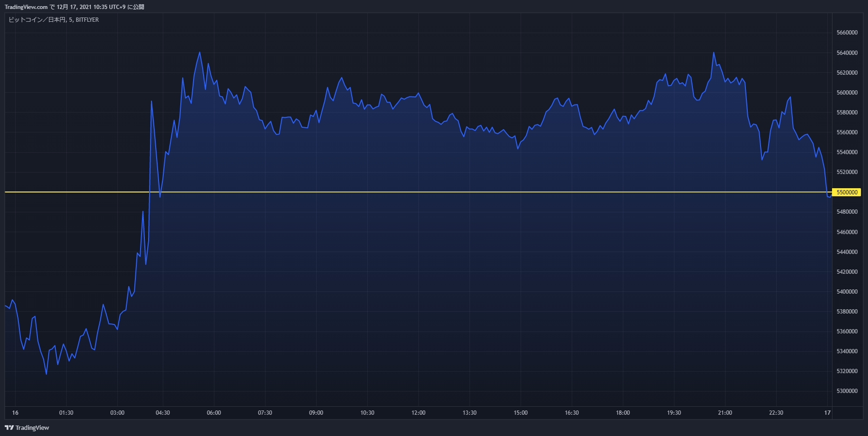Click the TradingView logo at bottom left
Viewport: 868px width, 436px height.
click(27, 427)
